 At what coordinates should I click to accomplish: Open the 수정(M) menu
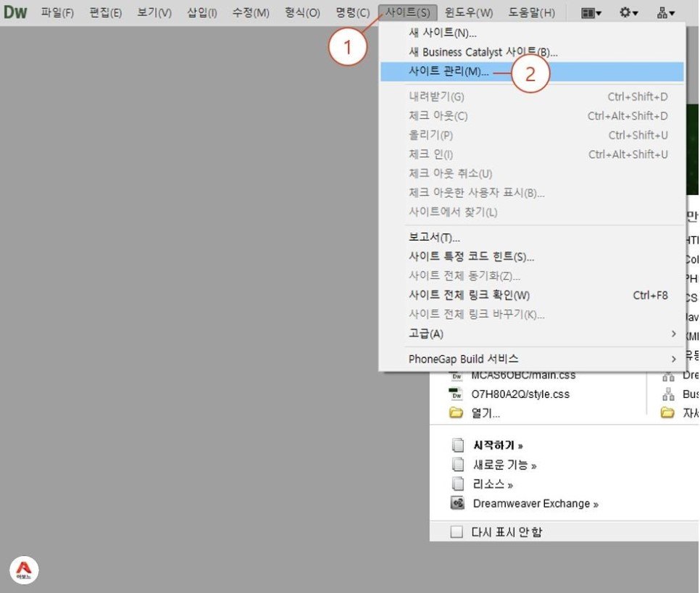(251, 13)
